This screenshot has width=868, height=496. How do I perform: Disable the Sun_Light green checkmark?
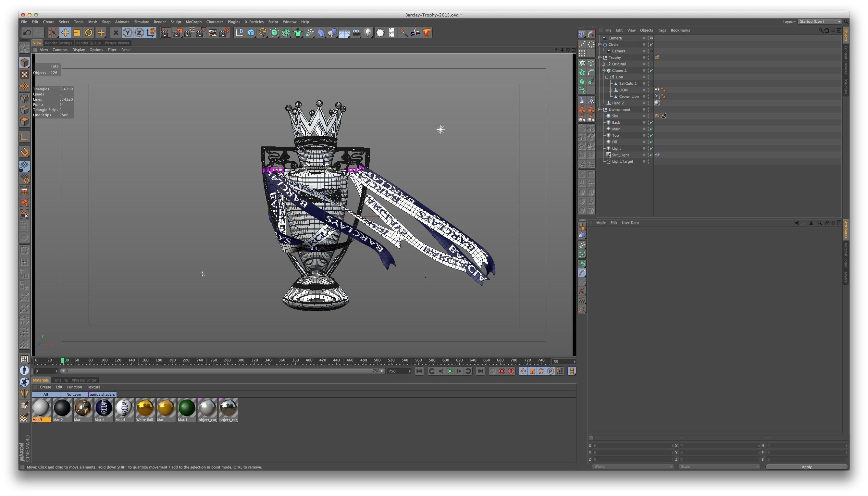click(651, 155)
